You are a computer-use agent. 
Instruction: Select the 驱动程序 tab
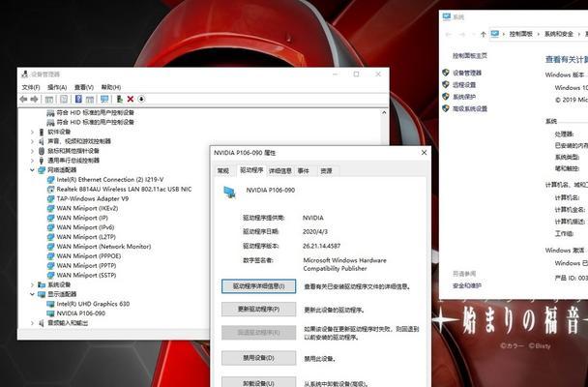coord(251,170)
